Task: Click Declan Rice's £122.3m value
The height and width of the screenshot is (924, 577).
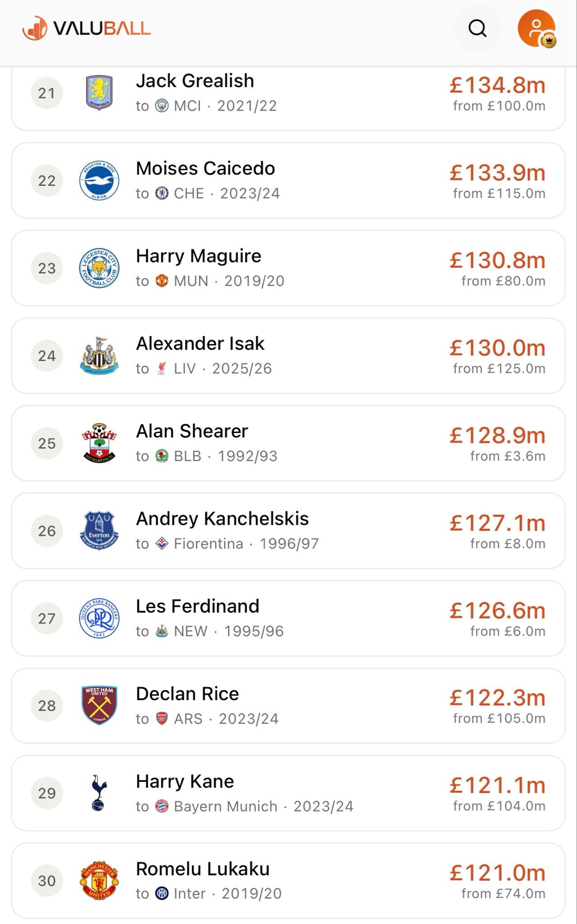Action: tap(498, 698)
